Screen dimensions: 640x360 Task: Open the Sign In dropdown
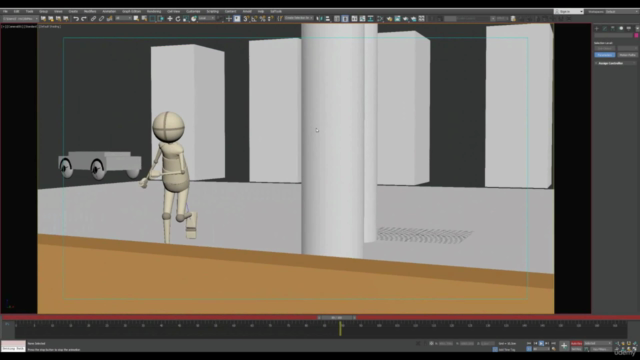click(x=569, y=11)
